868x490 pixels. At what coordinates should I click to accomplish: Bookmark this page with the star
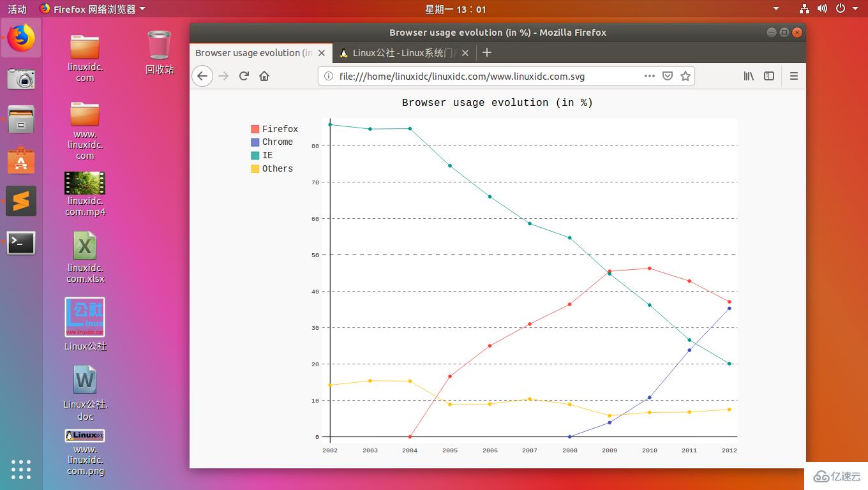(x=685, y=76)
